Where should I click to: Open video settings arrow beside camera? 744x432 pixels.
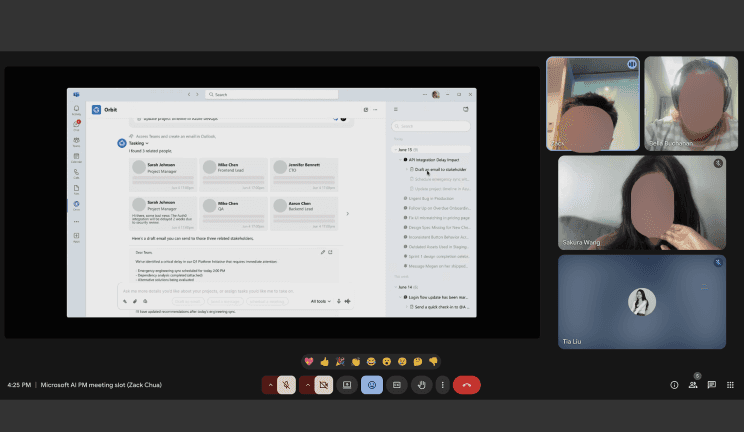point(307,385)
